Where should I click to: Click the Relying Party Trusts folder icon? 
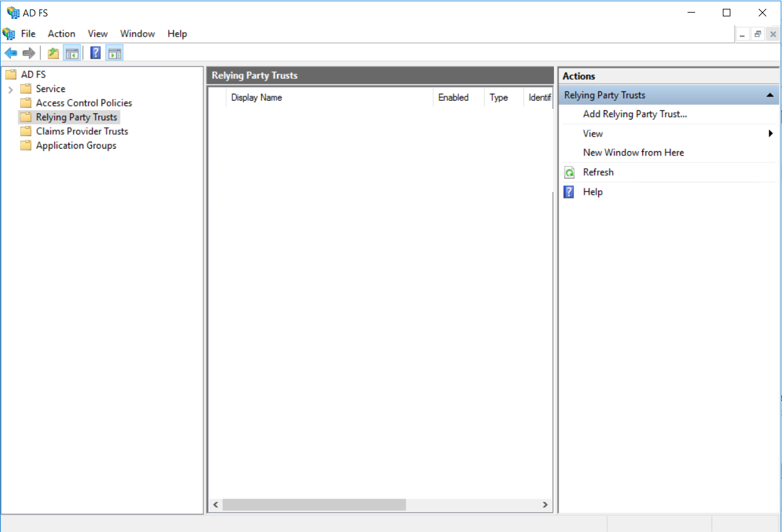[26, 117]
